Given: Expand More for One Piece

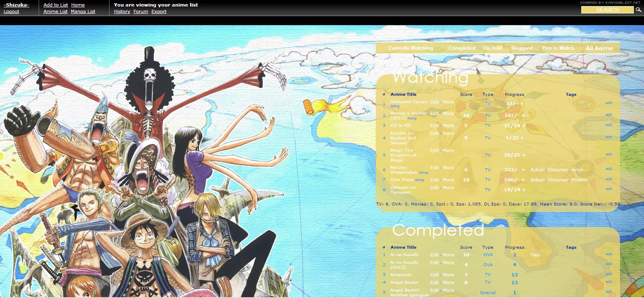Looking at the screenshot, I should (448, 180).
